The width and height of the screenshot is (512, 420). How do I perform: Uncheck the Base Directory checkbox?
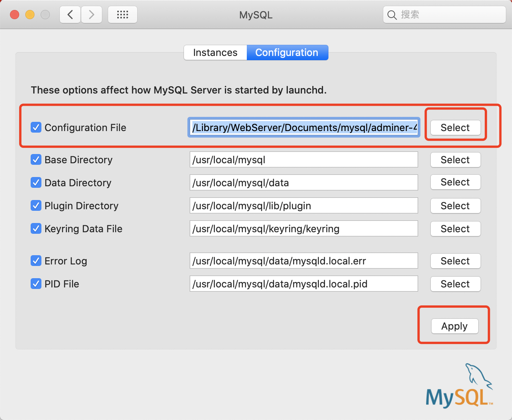tap(36, 159)
